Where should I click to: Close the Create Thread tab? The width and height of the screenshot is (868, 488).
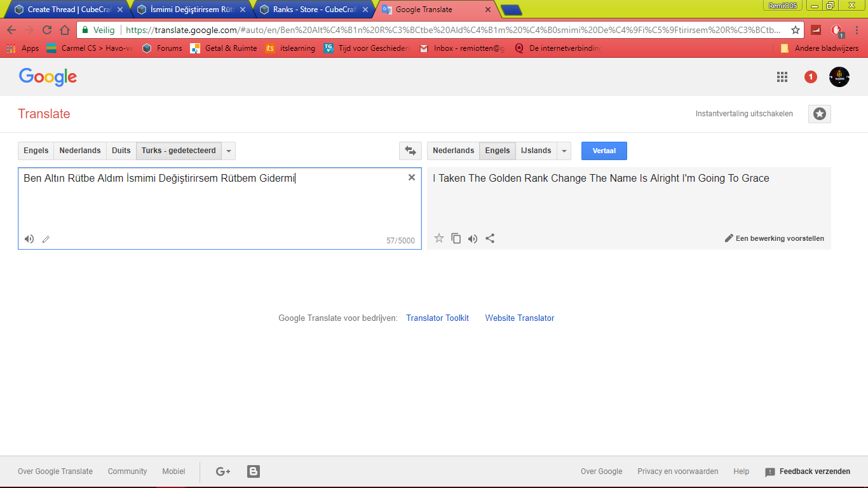pos(120,10)
